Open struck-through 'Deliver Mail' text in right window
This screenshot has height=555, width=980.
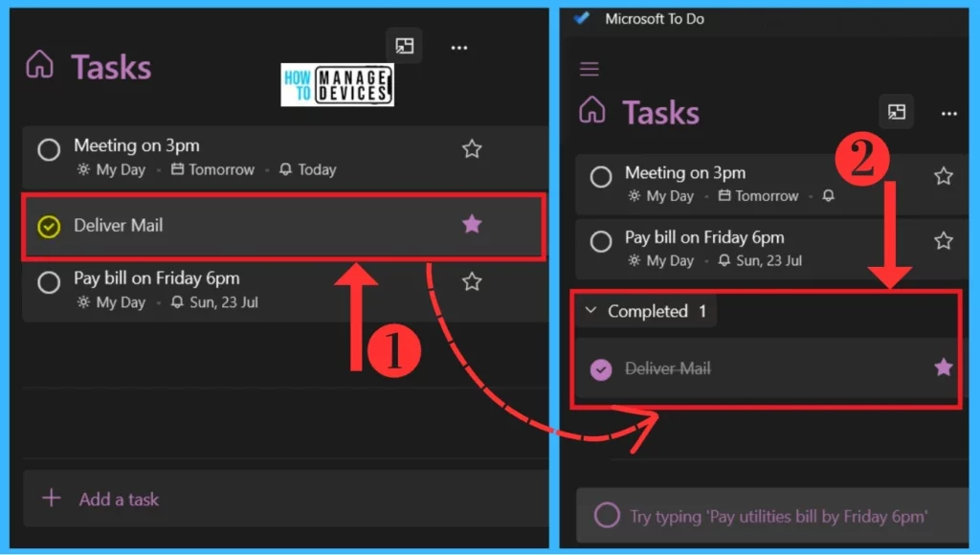[667, 368]
